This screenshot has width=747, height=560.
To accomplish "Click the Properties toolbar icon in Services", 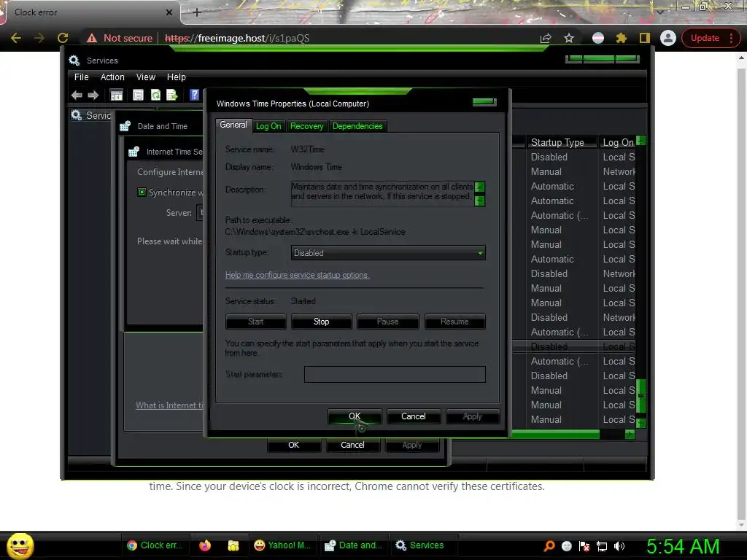I will coord(138,96).
